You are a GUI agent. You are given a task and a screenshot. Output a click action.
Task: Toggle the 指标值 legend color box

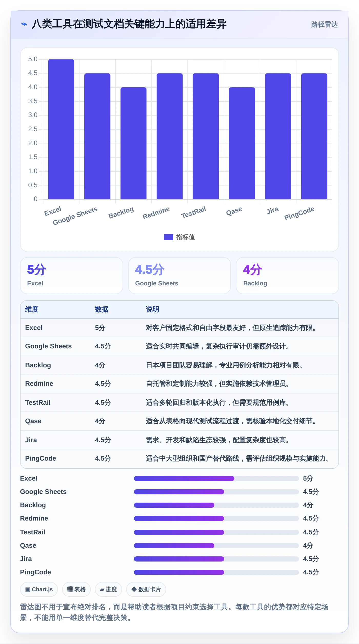pos(168,237)
